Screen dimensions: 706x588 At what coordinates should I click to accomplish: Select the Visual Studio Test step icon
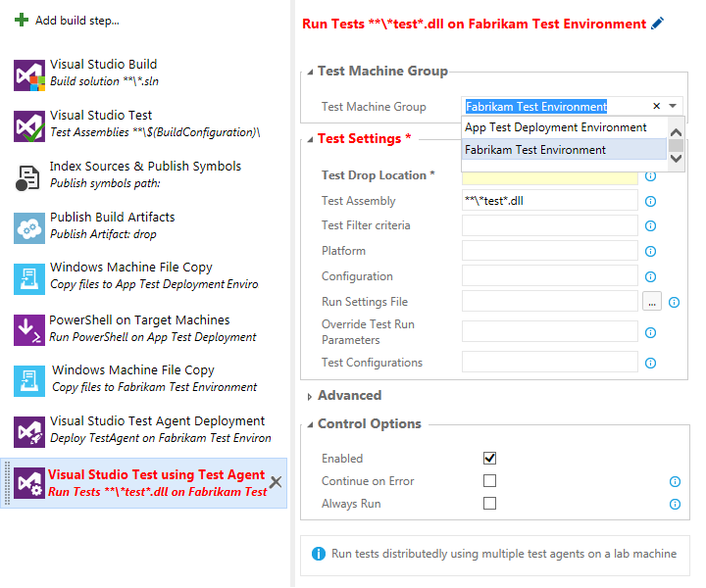29,126
